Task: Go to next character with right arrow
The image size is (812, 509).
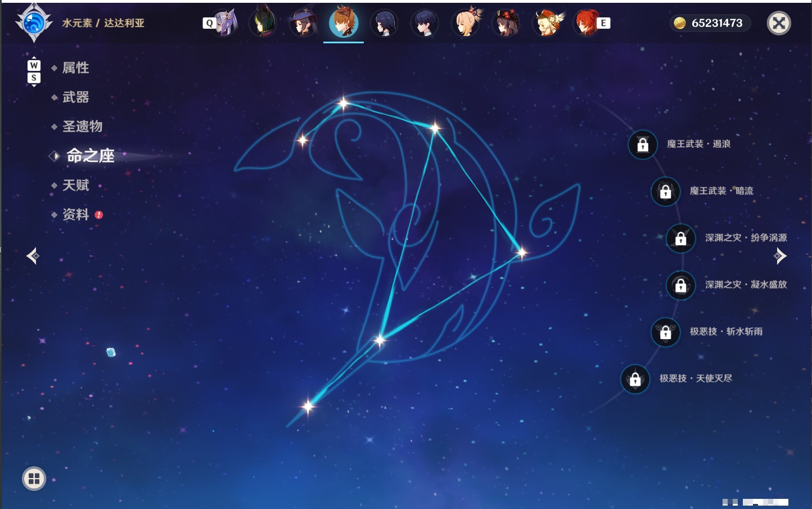Action: tap(779, 256)
